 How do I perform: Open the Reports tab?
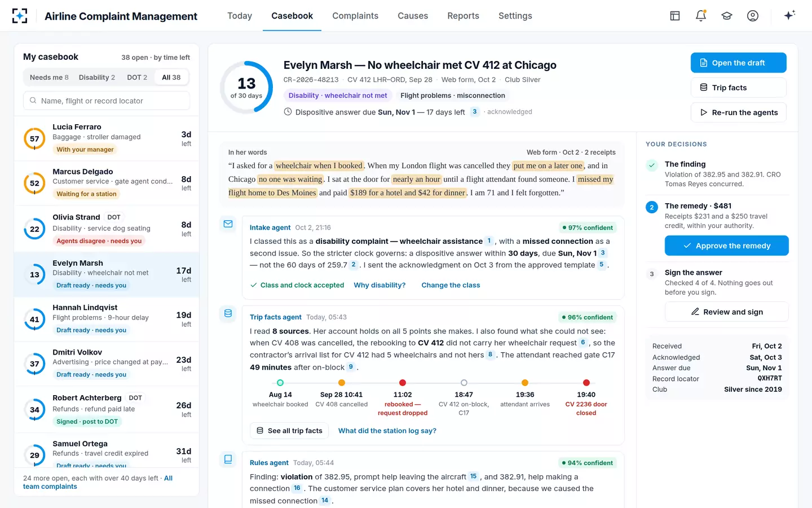[463, 16]
